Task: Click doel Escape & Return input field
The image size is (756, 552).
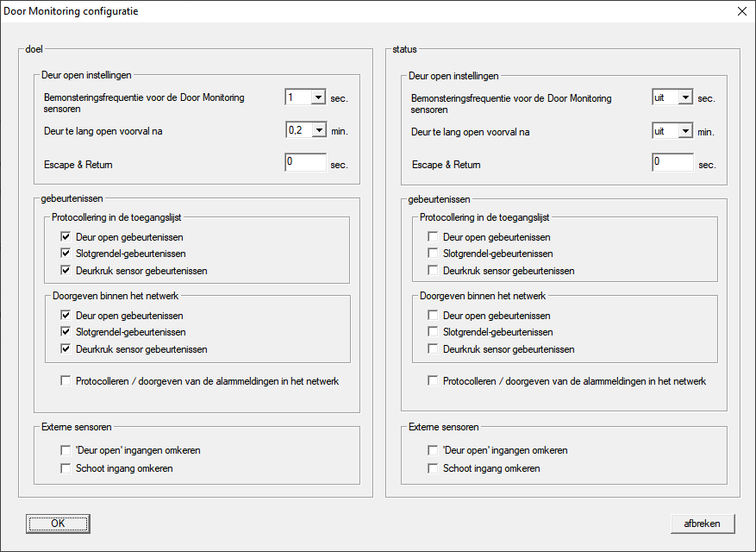Action: [x=305, y=162]
